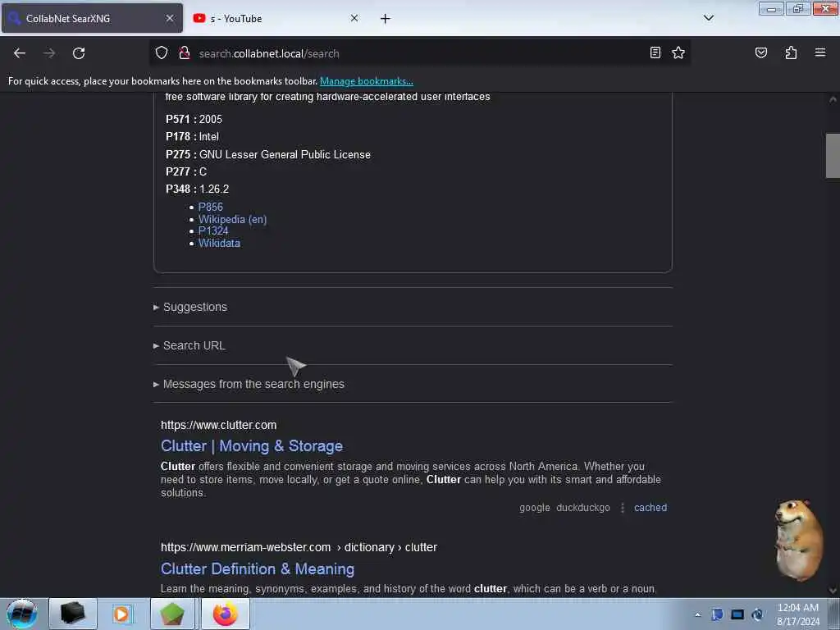Open the black box taskbar app

pos(73,614)
